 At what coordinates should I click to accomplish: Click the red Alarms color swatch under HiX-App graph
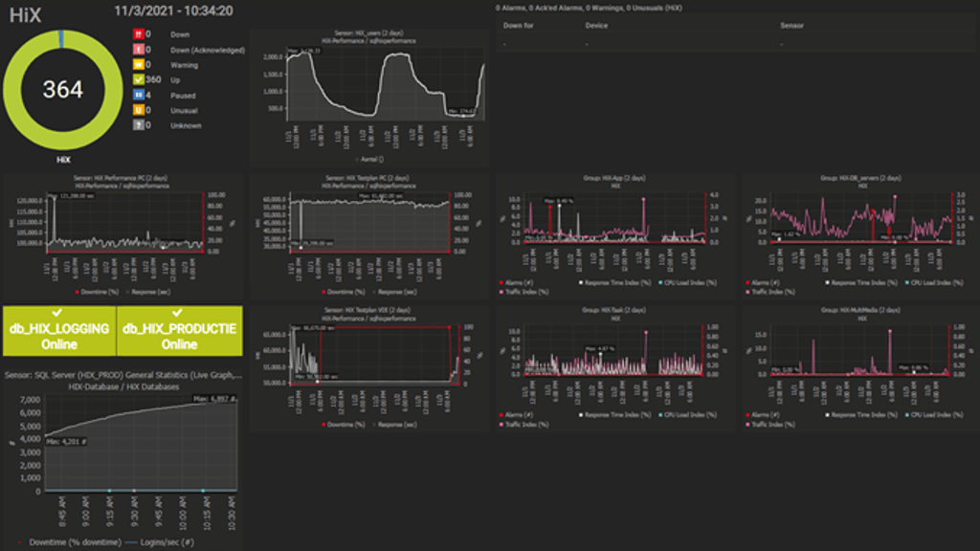coord(501,283)
